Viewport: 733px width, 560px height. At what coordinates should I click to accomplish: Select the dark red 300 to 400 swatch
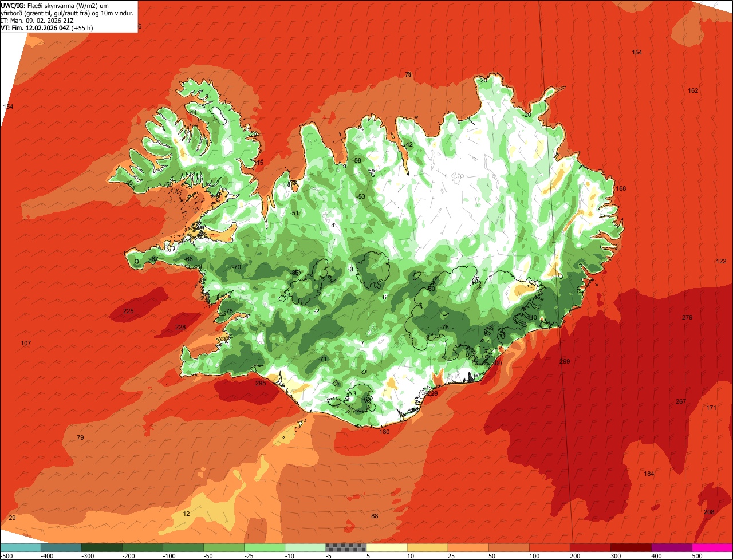(x=630, y=547)
